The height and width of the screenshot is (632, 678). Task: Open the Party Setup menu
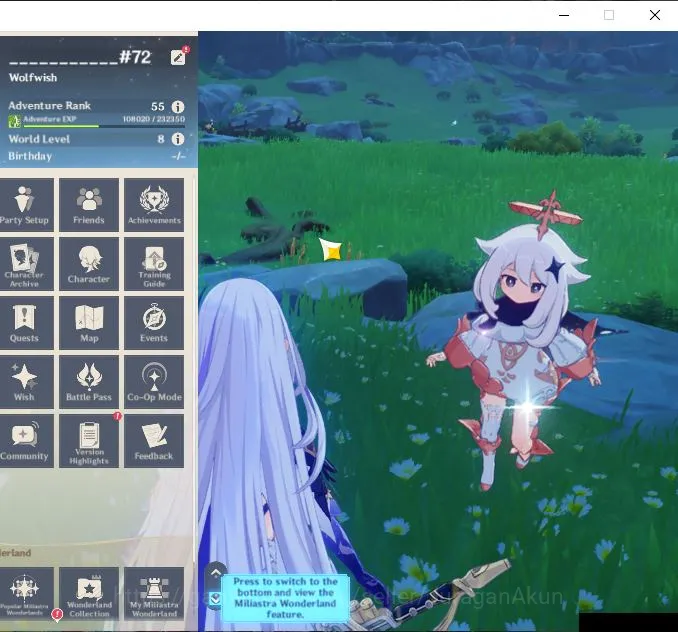(x=26, y=205)
